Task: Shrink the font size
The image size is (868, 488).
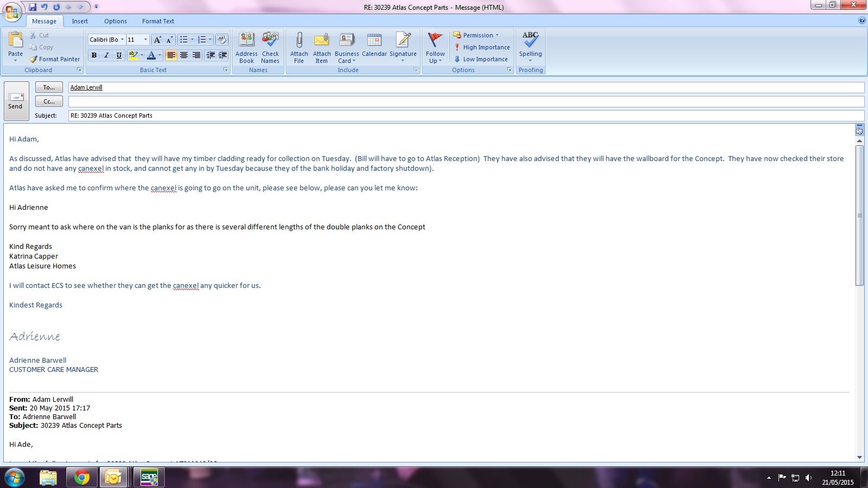Action: pyautogui.click(x=169, y=40)
